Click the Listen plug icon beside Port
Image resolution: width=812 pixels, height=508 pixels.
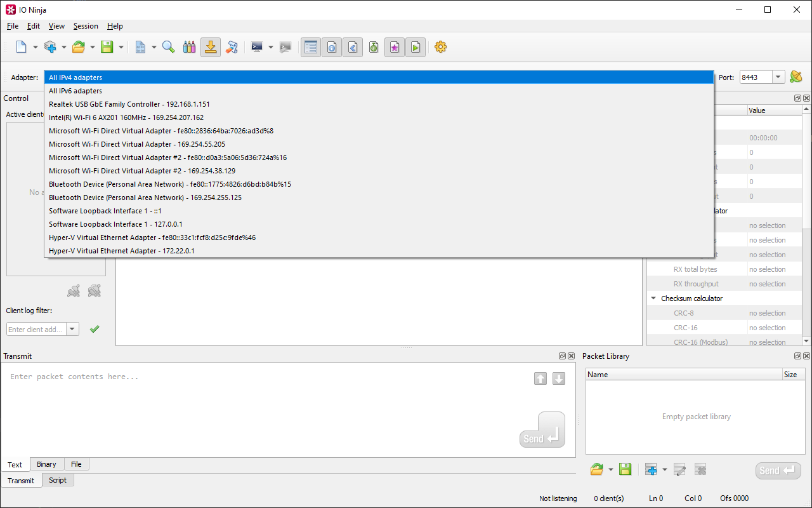point(796,77)
